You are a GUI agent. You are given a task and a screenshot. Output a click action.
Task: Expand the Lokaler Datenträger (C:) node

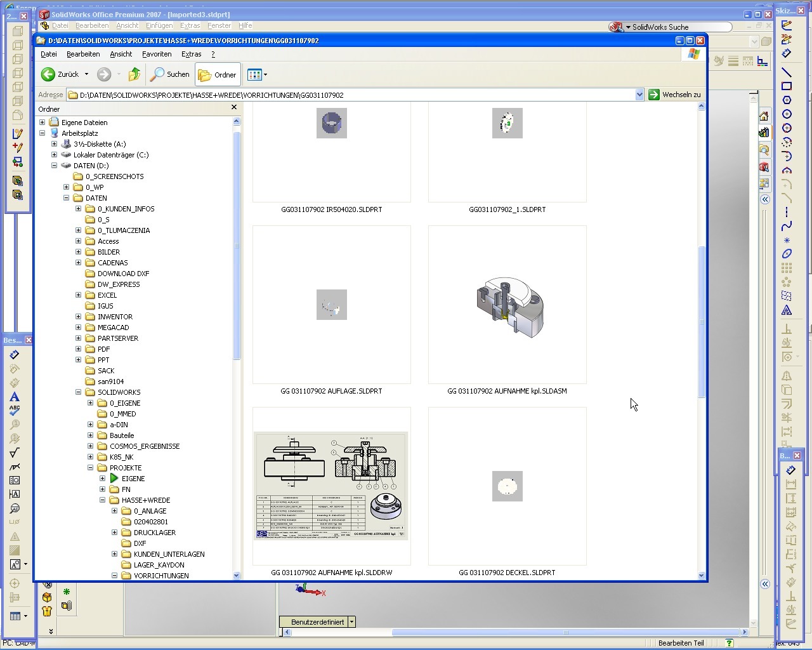tap(55, 155)
